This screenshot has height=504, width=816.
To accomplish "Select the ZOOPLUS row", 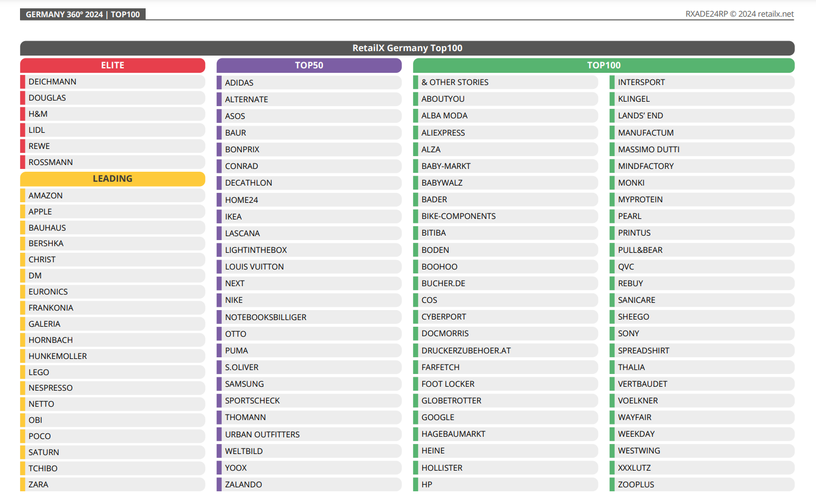I will (x=702, y=485).
